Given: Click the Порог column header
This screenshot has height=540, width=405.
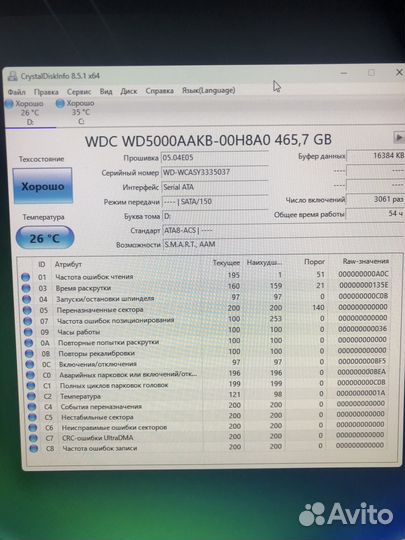Looking at the screenshot, I should tap(315, 262).
